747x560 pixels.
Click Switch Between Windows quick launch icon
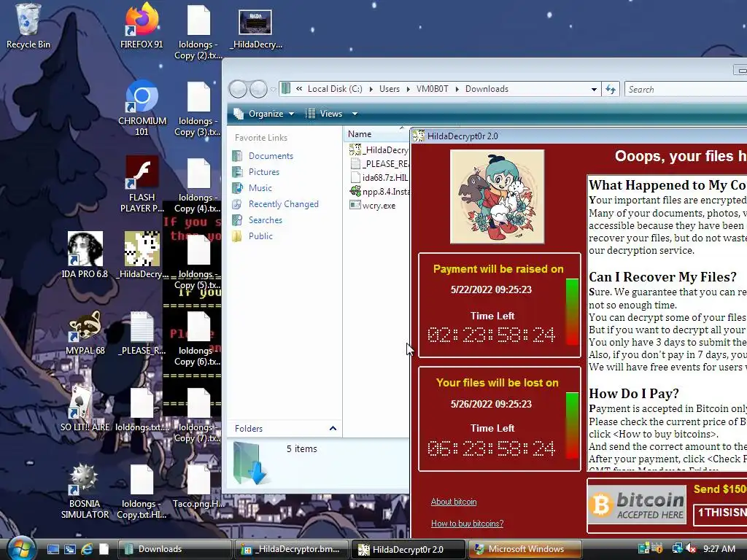[70, 549]
